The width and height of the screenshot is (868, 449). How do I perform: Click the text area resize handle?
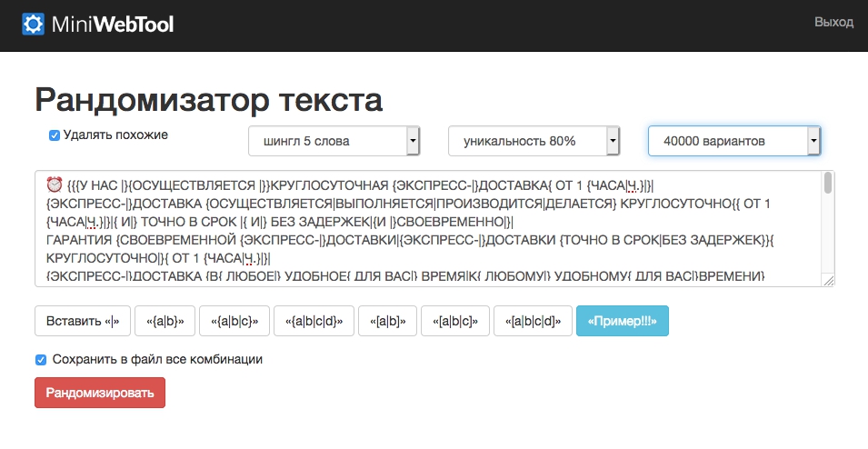828,281
